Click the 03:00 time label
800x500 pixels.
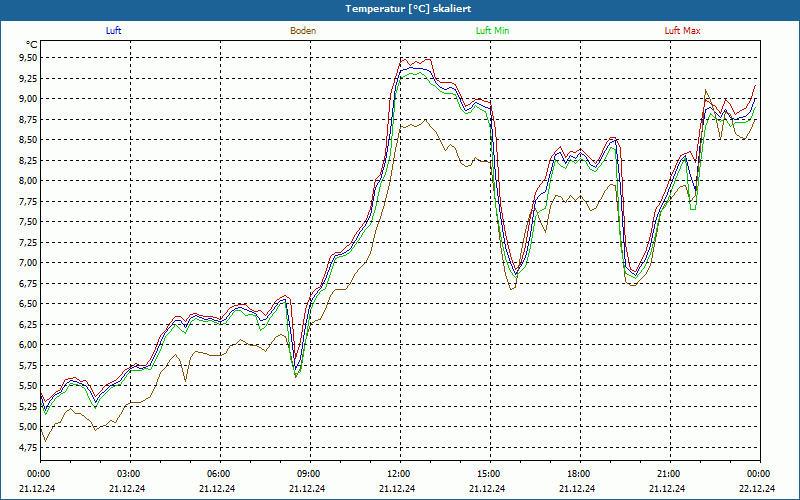click(x=131, y=474)
